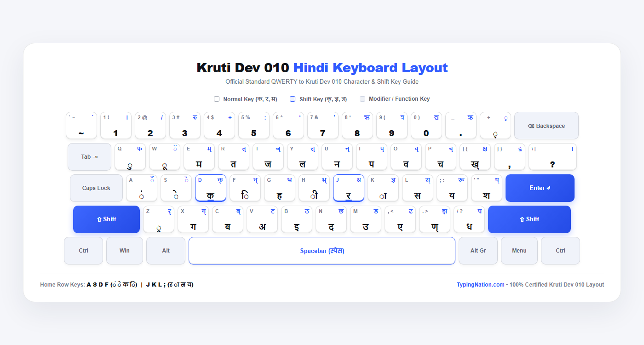Click the right Ctrl key
Screen dimensions: 644x345
pos(560,251)
